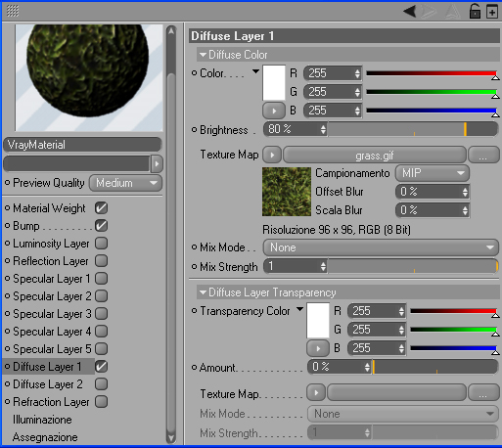502x448 pixels.
Task: Enable the Specular Layer 1 checkbox
Action: 102,279
